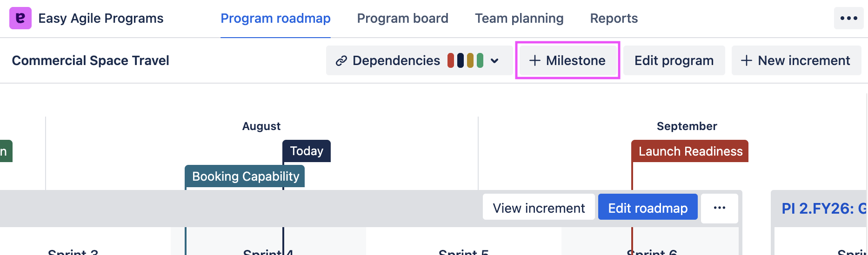Create a New increment
868x255 pixels.
(x=796, y=60)
